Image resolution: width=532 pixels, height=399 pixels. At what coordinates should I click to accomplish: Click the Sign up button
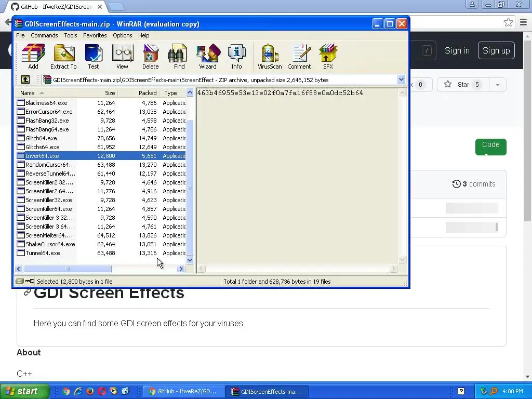point(496,50)
